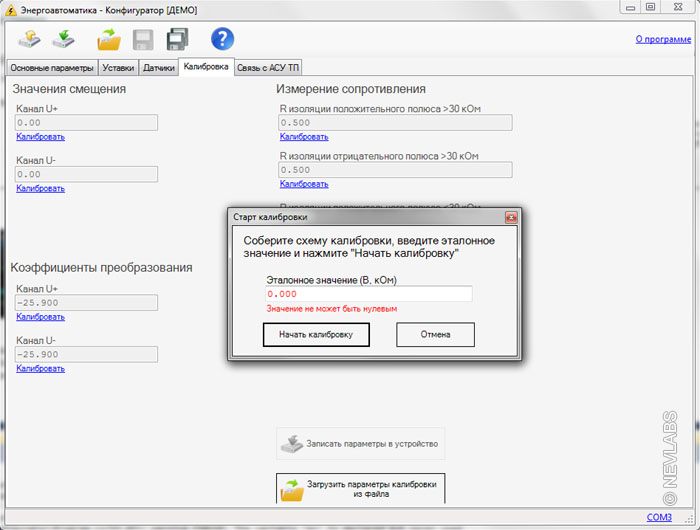Close the Старт калибровки dialog
The height and width of the screenshot is (530, 700).
[510, 216]
